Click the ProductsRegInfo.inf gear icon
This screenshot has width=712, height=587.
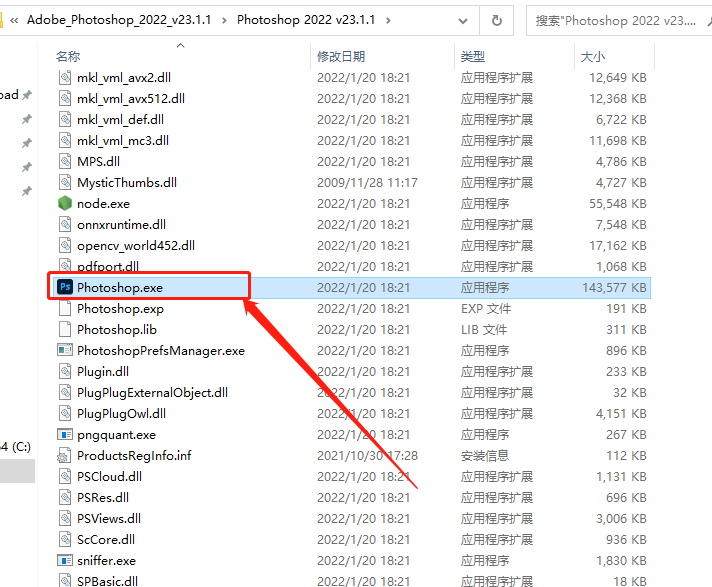click(65, 455)
